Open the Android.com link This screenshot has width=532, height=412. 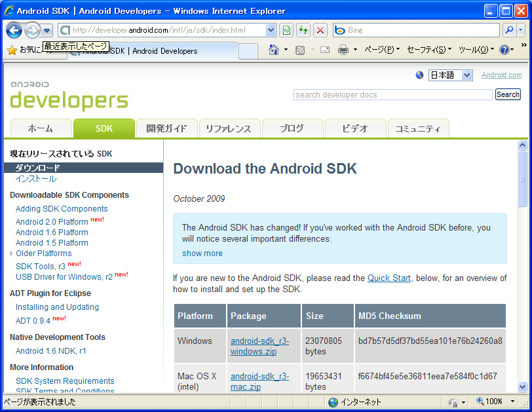pyautogui.click(x=501, y=75)
